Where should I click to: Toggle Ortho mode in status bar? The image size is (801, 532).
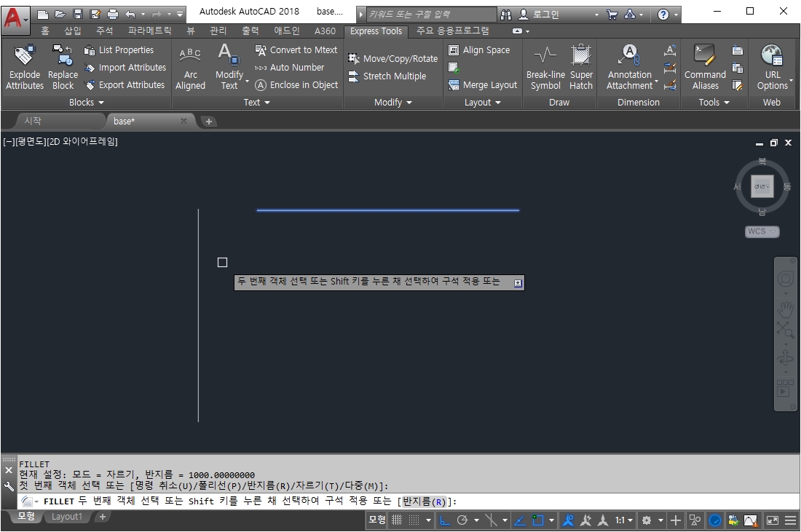coord(445,520)
